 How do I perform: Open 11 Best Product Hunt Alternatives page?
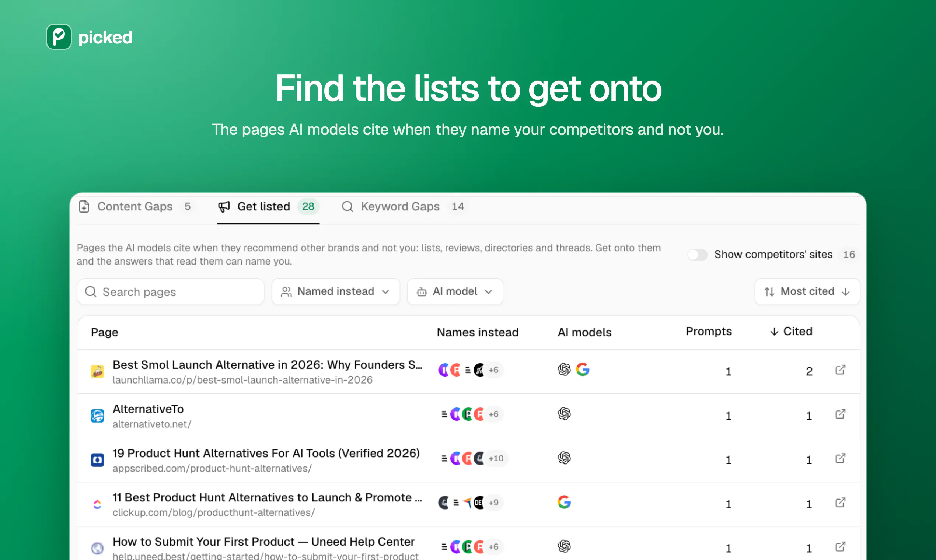tap(267, 497)
